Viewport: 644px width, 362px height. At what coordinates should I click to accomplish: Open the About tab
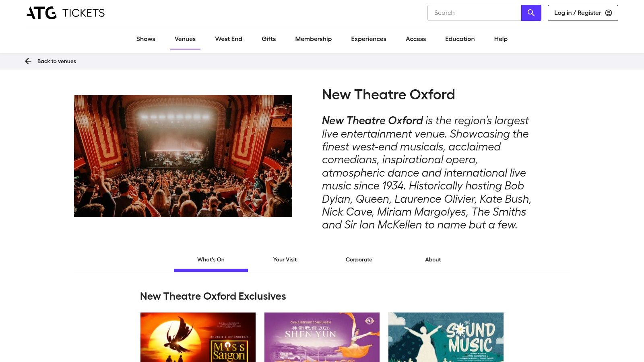[x=433, y=259]
